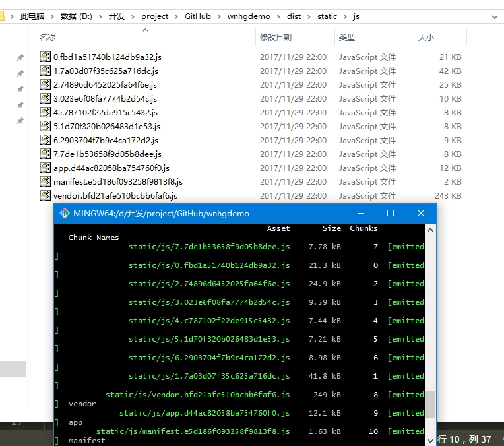The image size is (504, 446).
Task: Click the file icon of 5.1d70f320b026483d1e53.js
Action: click(46, 126)
